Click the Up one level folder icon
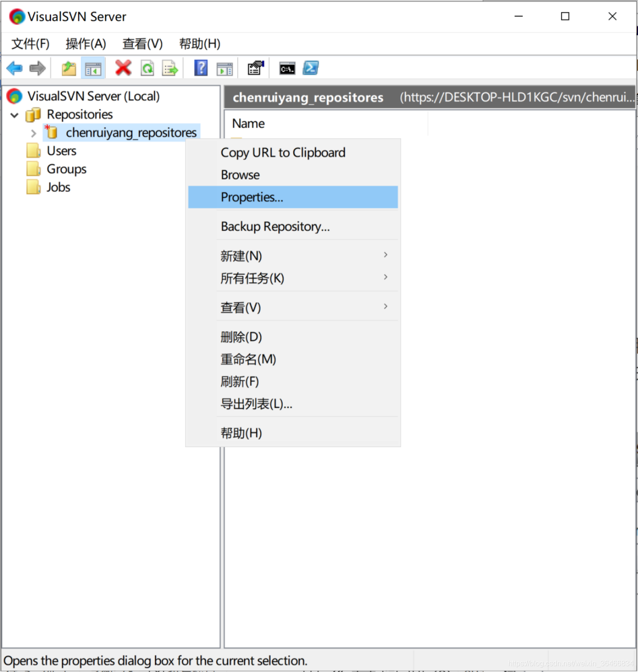The image size is (638, 672). [x=69, y=69]
